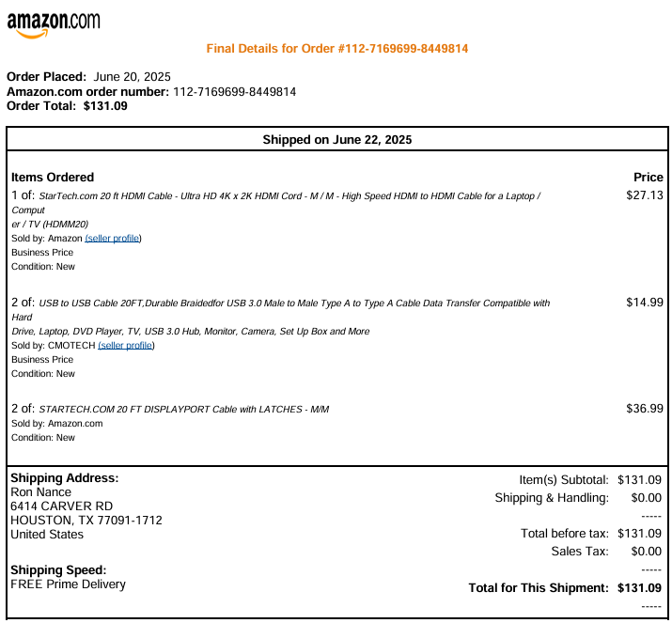Click the Order Total $131.09 amount
Image resolution: width=672 pixels, height=623 pixels.
pos(105,106)
